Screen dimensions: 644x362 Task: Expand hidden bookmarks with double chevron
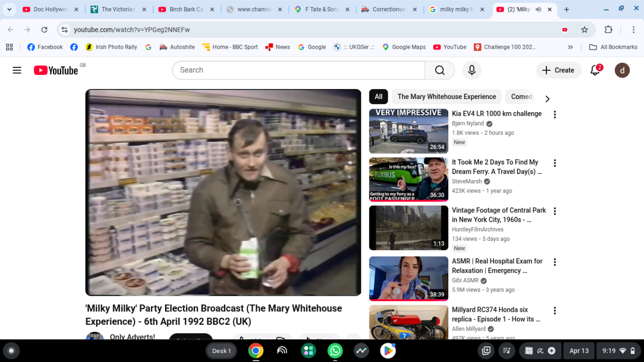pos(570,47)
